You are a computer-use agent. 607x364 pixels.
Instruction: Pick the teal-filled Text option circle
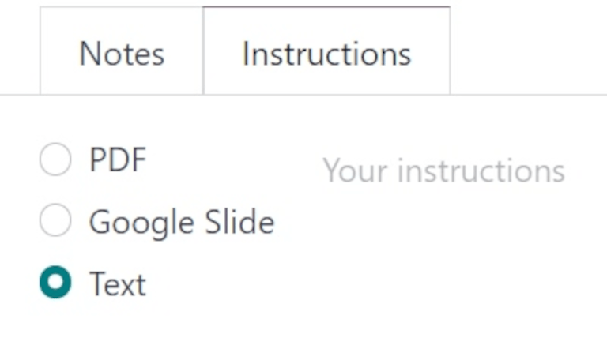[55, 283]
